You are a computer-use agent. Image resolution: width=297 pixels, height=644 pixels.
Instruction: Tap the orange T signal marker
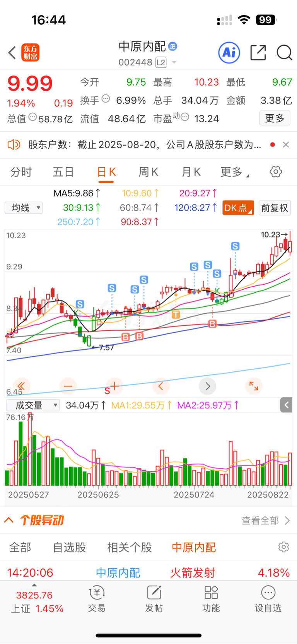176,314
